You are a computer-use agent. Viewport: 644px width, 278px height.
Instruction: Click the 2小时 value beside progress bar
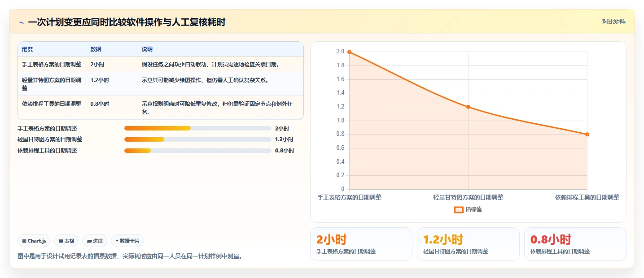click(x=282, y=128)
